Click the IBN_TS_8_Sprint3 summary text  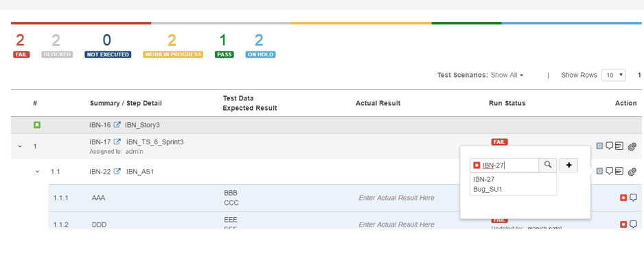[x=155, y=142]
